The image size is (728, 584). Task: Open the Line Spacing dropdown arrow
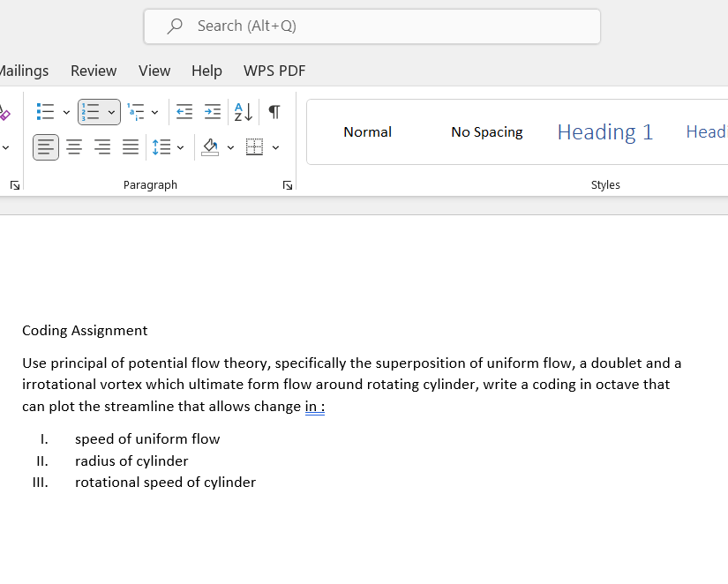pos(181,147)
